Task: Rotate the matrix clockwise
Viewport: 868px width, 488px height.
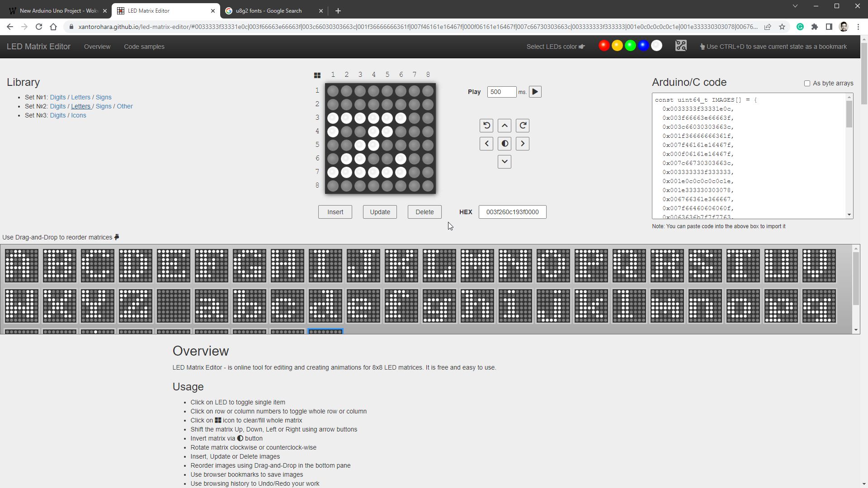Action: point(523,125)
